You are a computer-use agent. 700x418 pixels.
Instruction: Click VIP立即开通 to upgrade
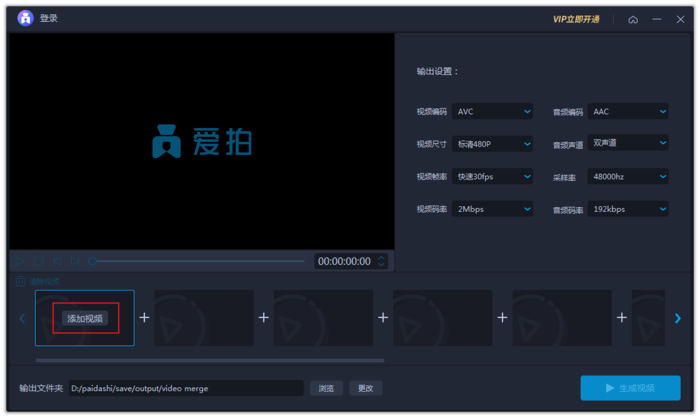pos(576,19)
